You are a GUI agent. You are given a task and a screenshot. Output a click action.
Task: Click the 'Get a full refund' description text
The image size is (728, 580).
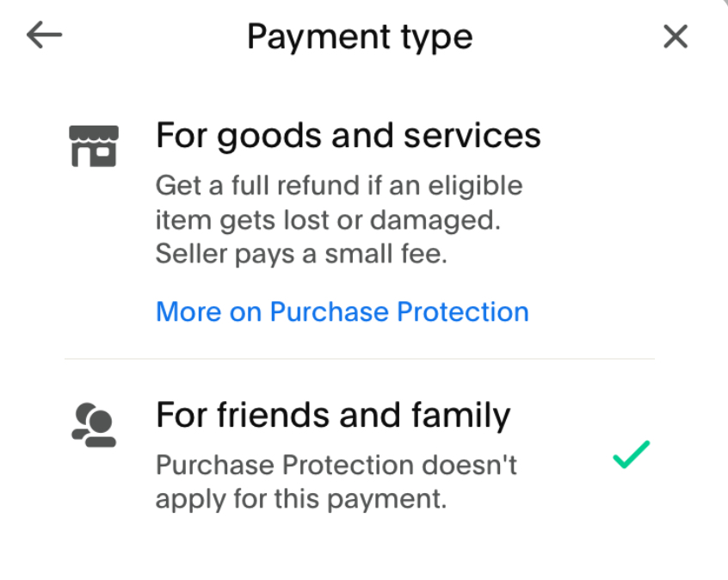(339, 219)
